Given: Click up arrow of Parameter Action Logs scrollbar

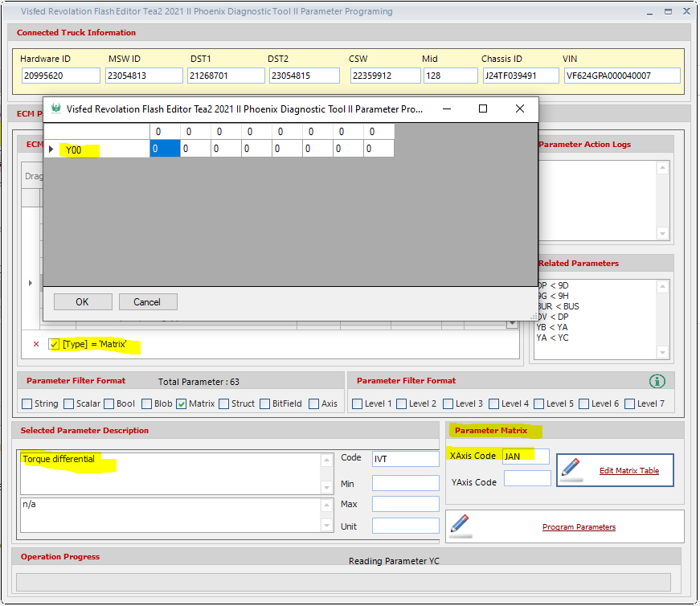Looking at the screenshot, I should click(662, 168).
